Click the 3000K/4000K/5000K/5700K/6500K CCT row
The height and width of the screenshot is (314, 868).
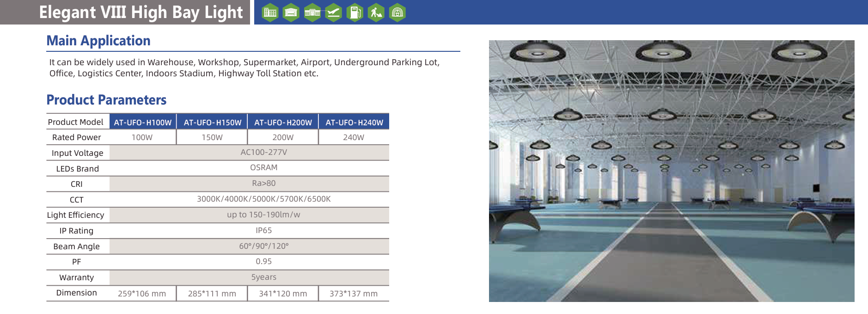pos(263,199)
